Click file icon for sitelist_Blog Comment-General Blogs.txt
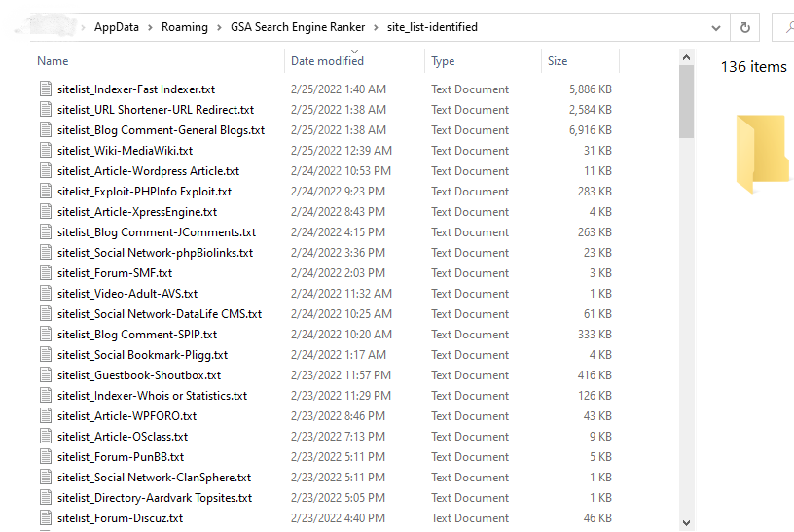Screen dimensions: 794x532 (x=46, y=130)
